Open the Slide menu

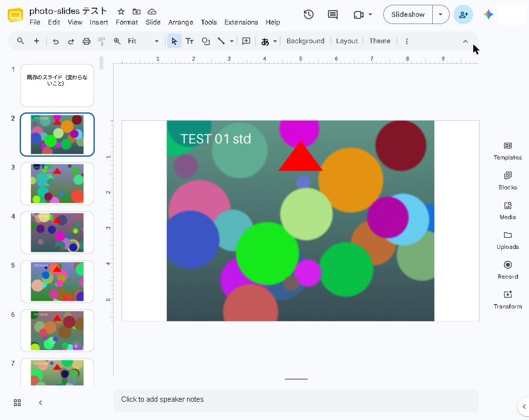tap(153, 22)
